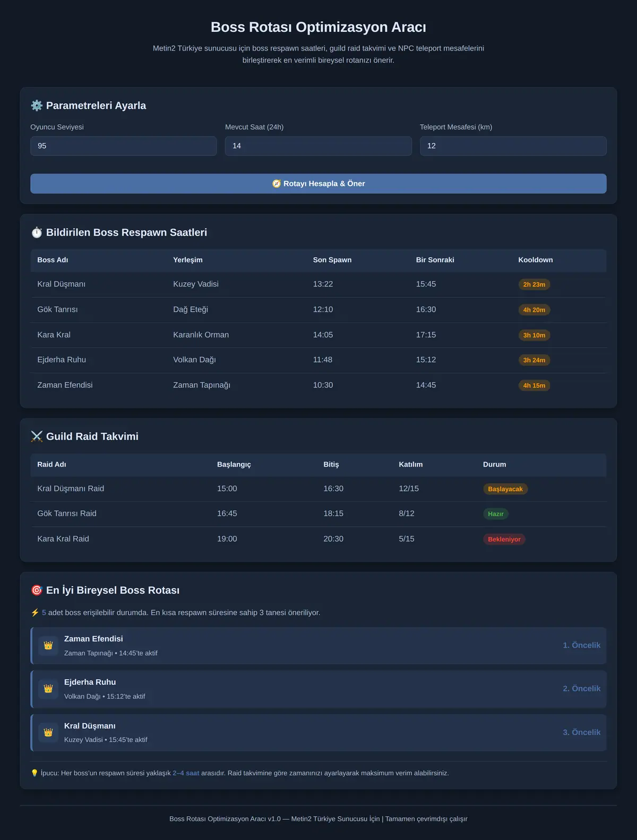Click the target icon beside En İyi Bireysel Boss Rotası

pyautogui.click(x=37, y=590)
